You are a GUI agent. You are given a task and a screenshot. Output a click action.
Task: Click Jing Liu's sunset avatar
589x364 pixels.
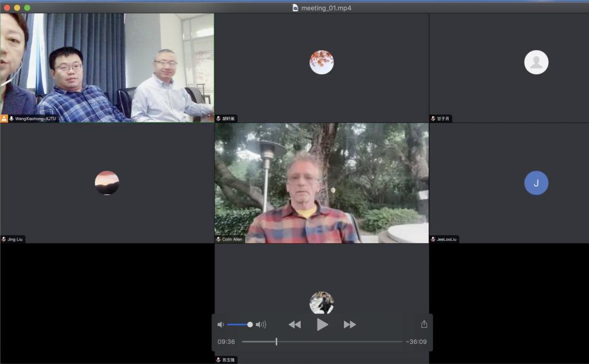click(x=107, y=183)
